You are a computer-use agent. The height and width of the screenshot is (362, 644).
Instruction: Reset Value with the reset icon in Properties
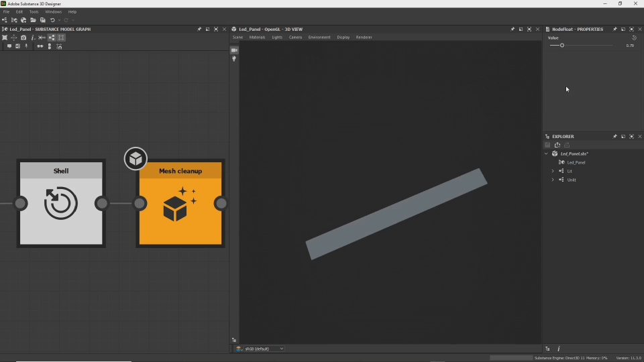point(634,38)
